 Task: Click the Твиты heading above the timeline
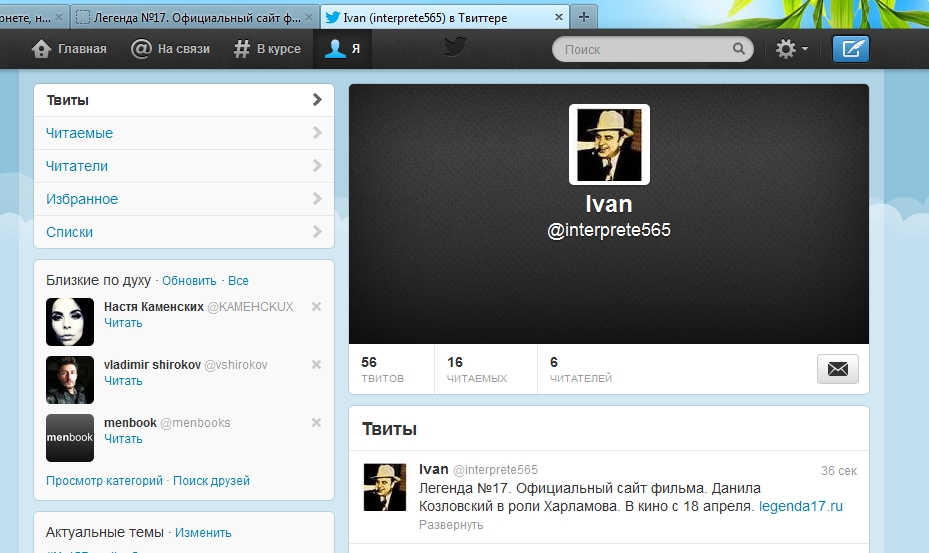tap(389, 429)
